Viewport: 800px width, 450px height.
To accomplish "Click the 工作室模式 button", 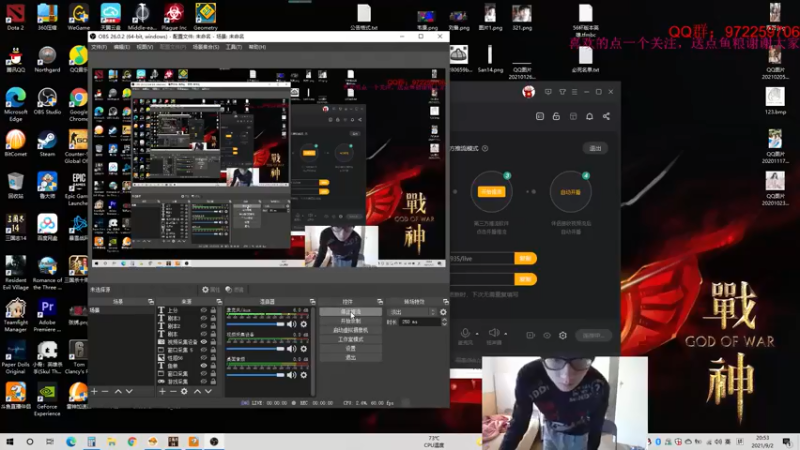I will tap(351, 339).
